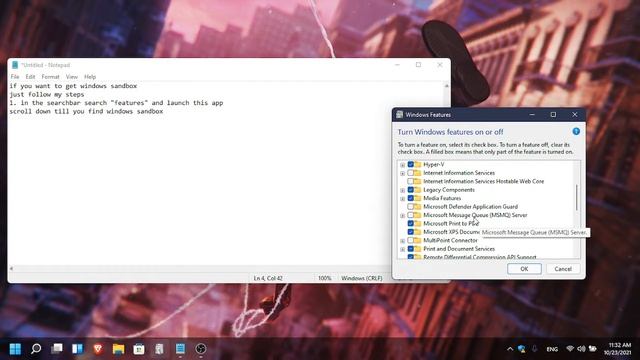Click Notepad scroll up arrow
The image size is (640, 360).
pos(446,86)
